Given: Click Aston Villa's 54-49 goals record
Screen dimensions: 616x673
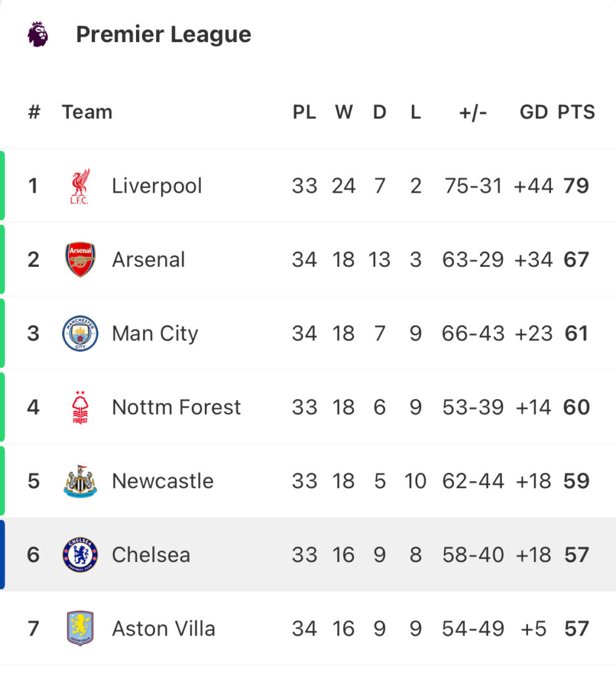Looking at the screenshot, I should point(473,629).
